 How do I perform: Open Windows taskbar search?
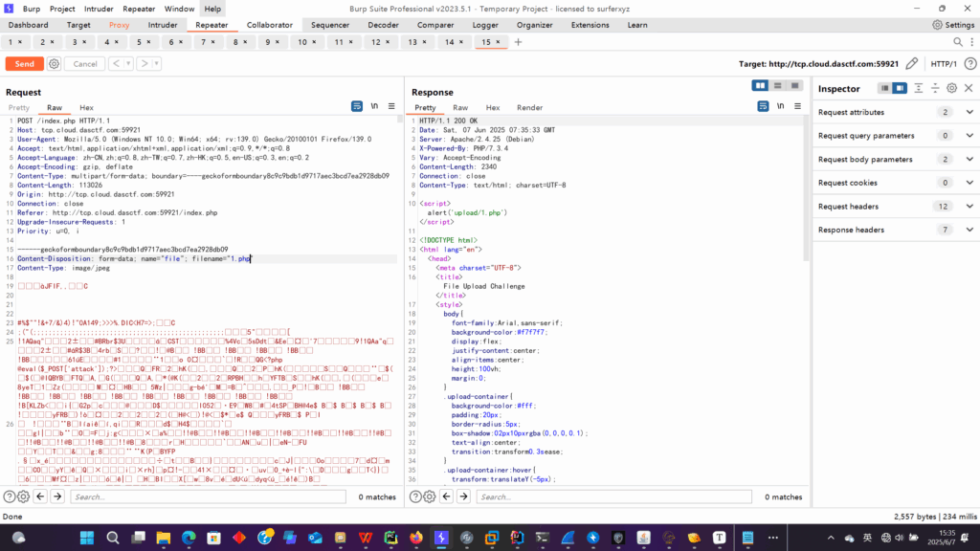point(113,538)
